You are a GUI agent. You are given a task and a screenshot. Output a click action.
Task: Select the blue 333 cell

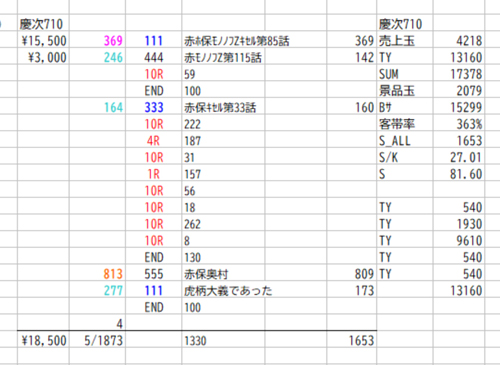[x=154, y=107]
